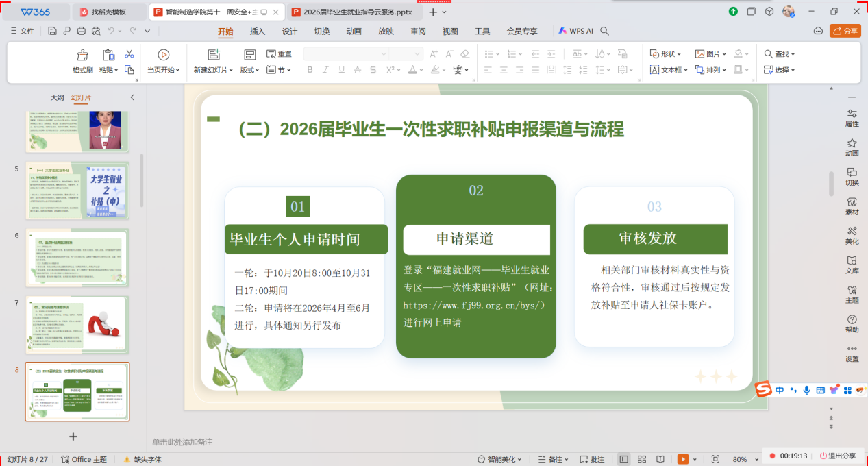Expand the Layout (版式) dropdown
Image resolution: width=868 pixels, height=466 pixels.
click(x=249, y=70)
